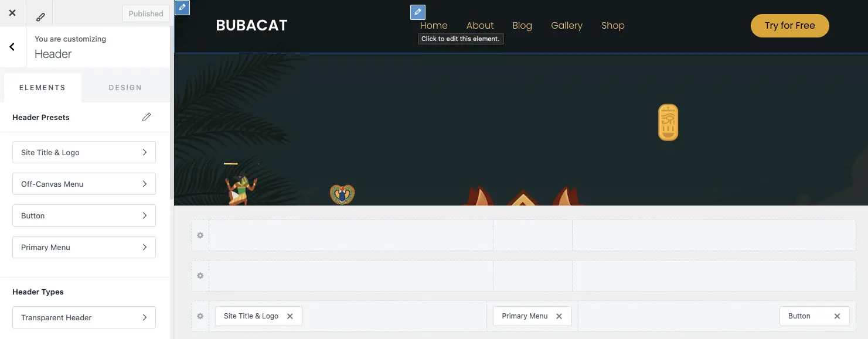Click the blue edit pencil at preview top-left
This screenshot has width=868, height=339.
point(182,8)
